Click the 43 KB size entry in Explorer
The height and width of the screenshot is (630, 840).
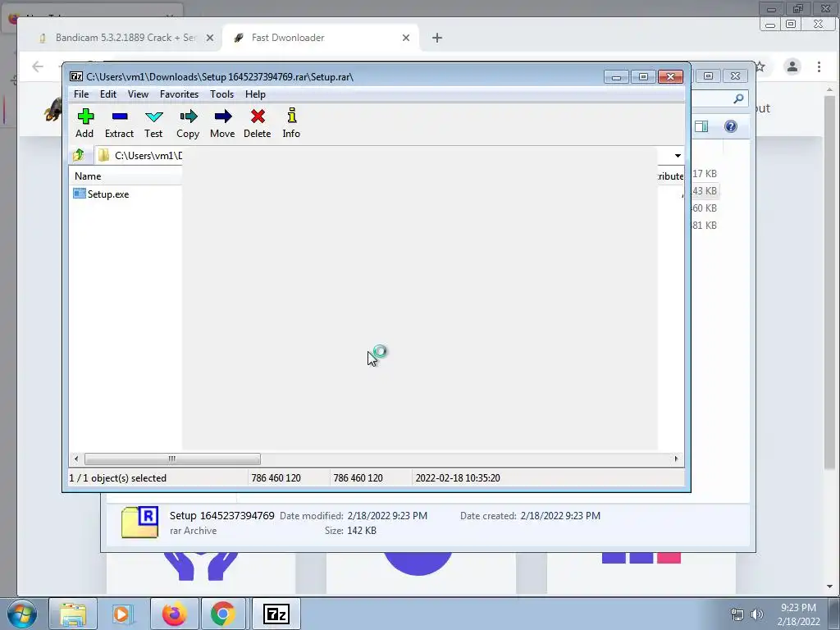[705, 191]
